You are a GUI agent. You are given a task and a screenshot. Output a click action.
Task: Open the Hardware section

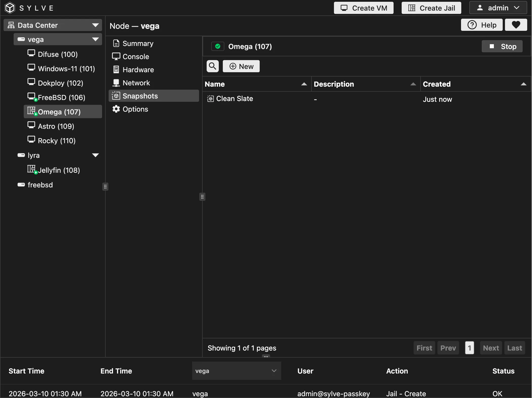[x=138, y=70]
